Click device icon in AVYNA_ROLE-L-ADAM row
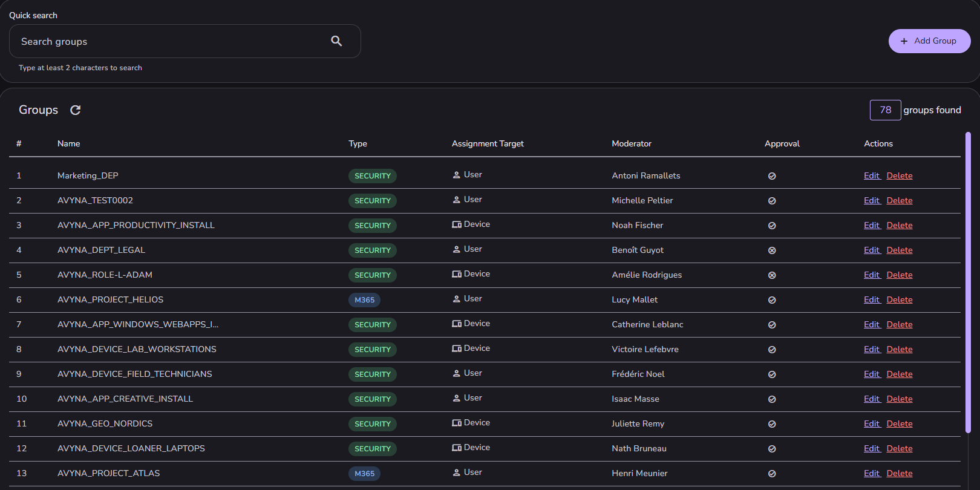Image resolution: width=980 pixels, height=490 pixels. pos(457,274)
